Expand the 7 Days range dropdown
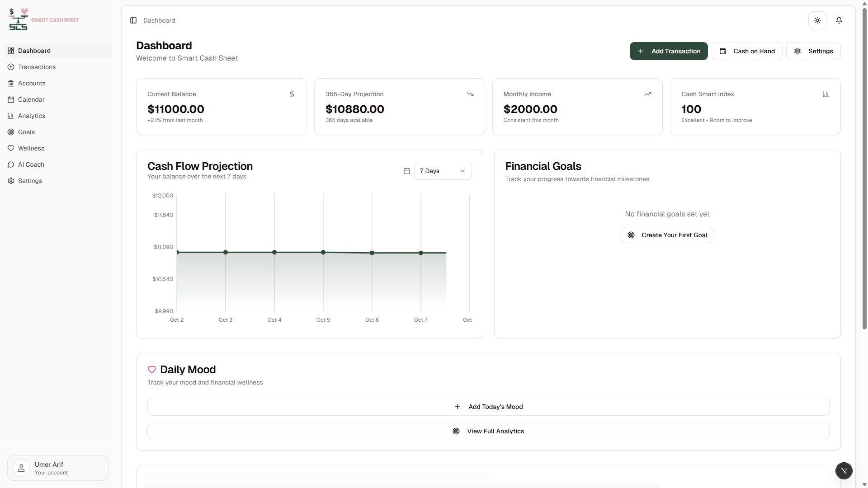The height and width of the screenshot is (488, 868). click(x=443, y=171)
